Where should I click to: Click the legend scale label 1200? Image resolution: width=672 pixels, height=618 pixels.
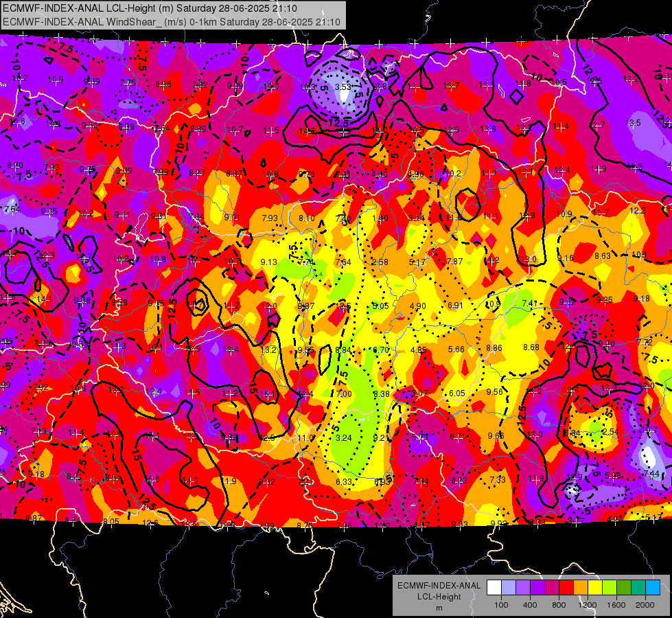(588, 605)
